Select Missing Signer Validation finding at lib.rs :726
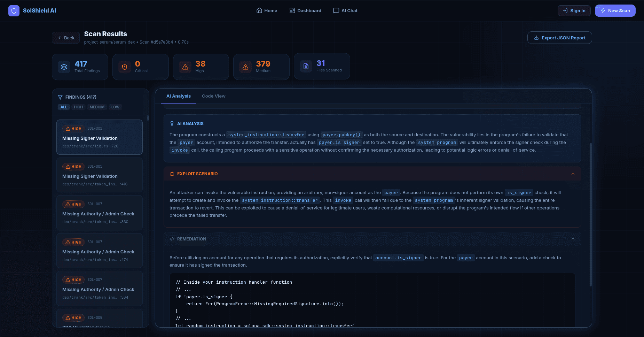This screenshot has width=644, height=337. coord(100,137)
